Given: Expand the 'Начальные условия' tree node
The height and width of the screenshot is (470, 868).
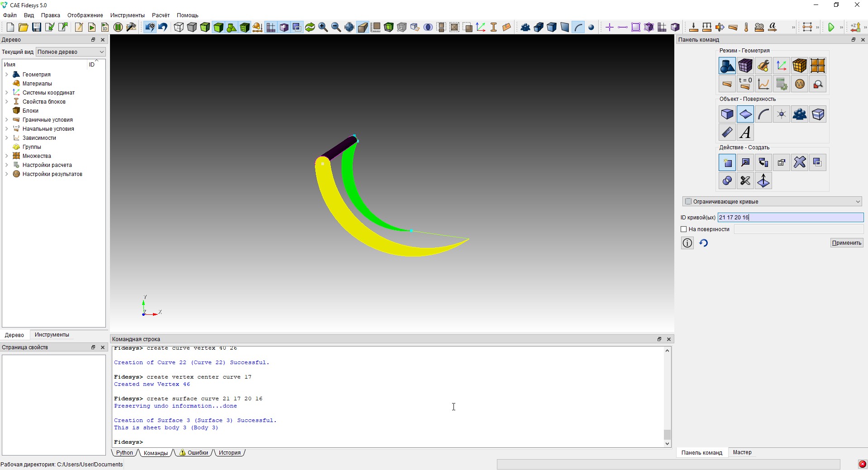Looking at the screenshot, I should (6, 128).
